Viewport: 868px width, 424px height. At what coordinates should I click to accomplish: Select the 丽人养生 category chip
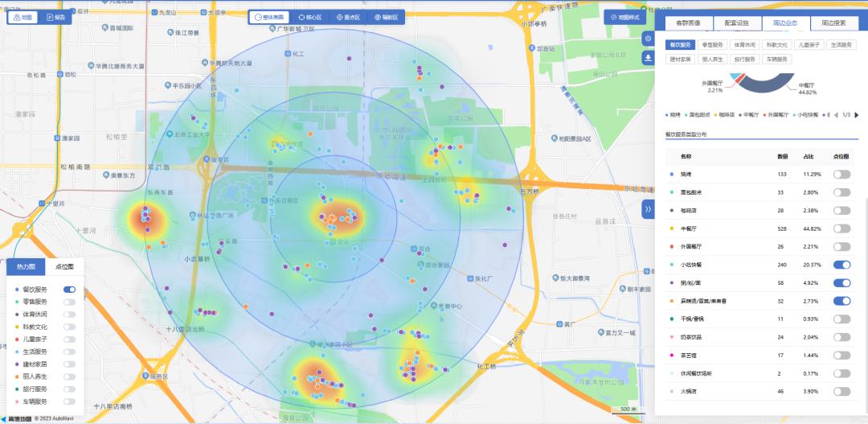[712, 59]
